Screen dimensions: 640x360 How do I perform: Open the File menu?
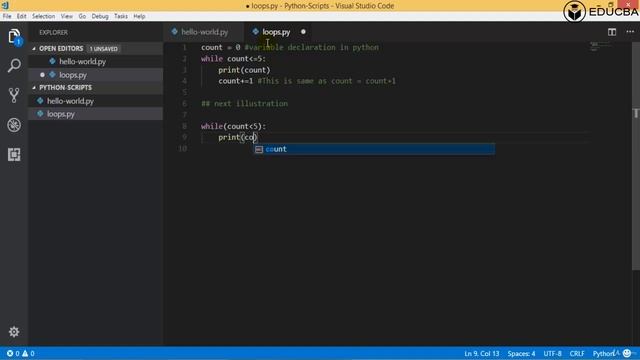point(7,16)
